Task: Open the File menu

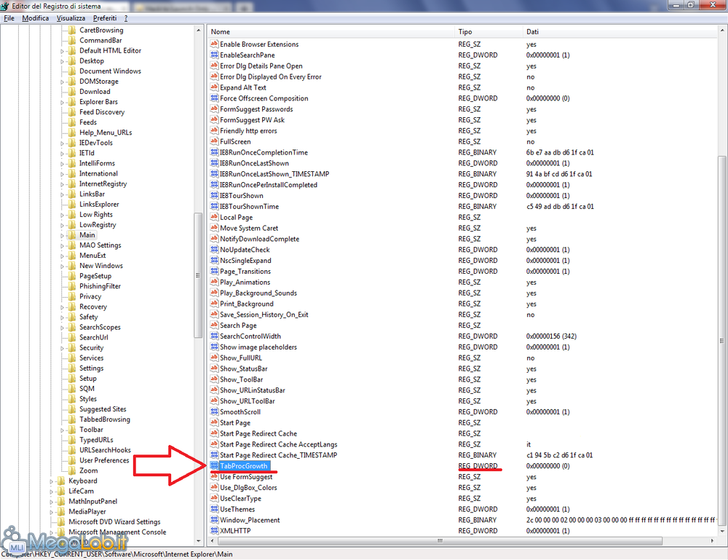Action: coord(9,18)
